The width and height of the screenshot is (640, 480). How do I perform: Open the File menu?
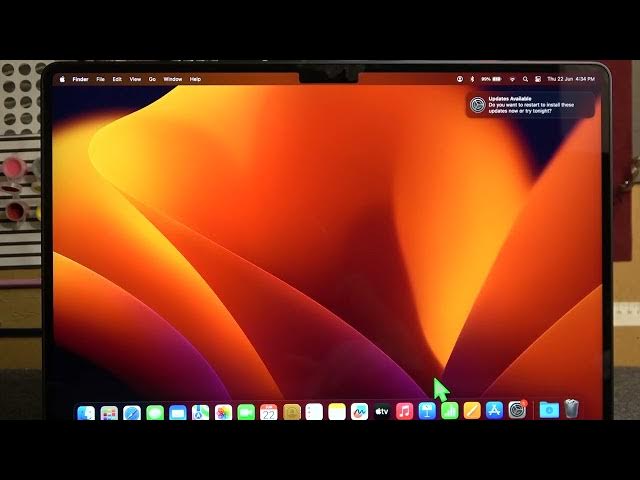point(100,79)
